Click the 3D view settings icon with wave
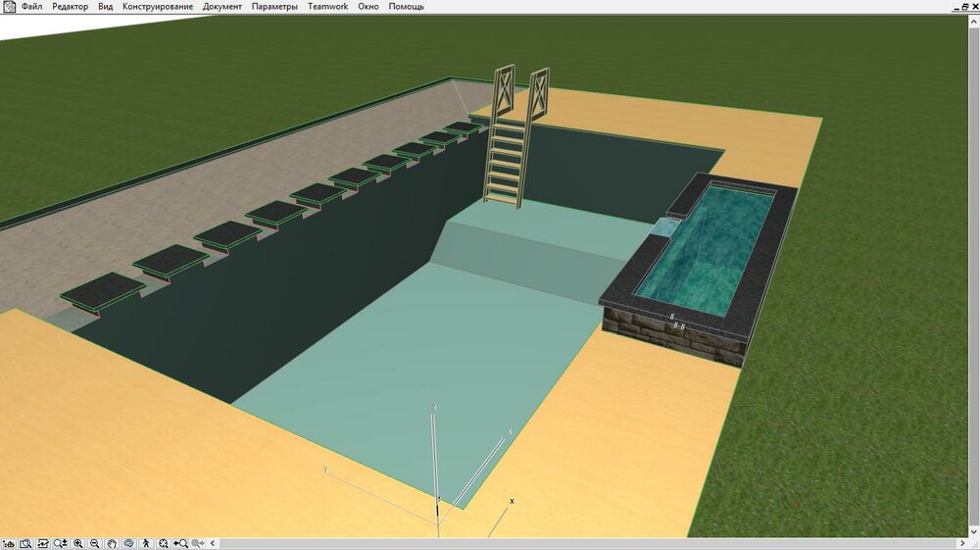 (43, 544)
